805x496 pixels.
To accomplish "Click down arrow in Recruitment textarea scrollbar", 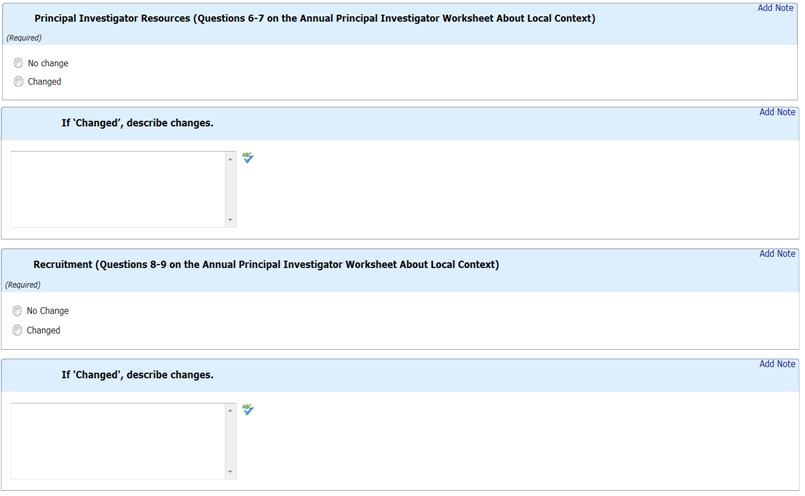I will (x=230, y=471).
